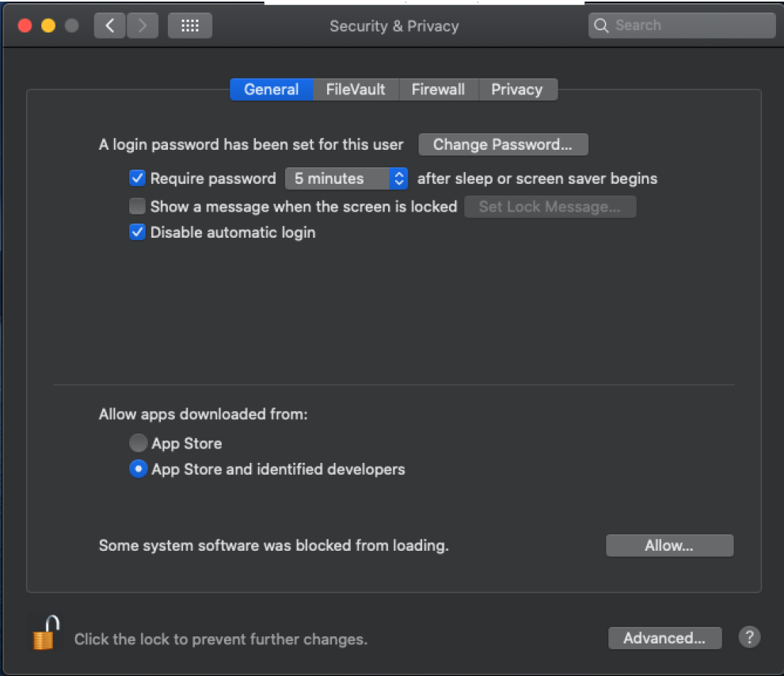Show all preferences with the grid icon

pyautogui.click(x=190, y=26)
